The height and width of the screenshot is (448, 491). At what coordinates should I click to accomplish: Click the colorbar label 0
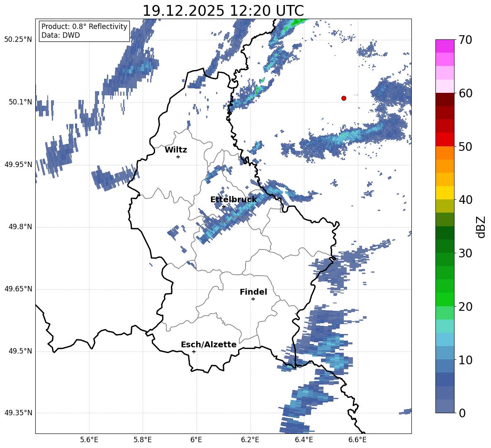tap(462, 413)
